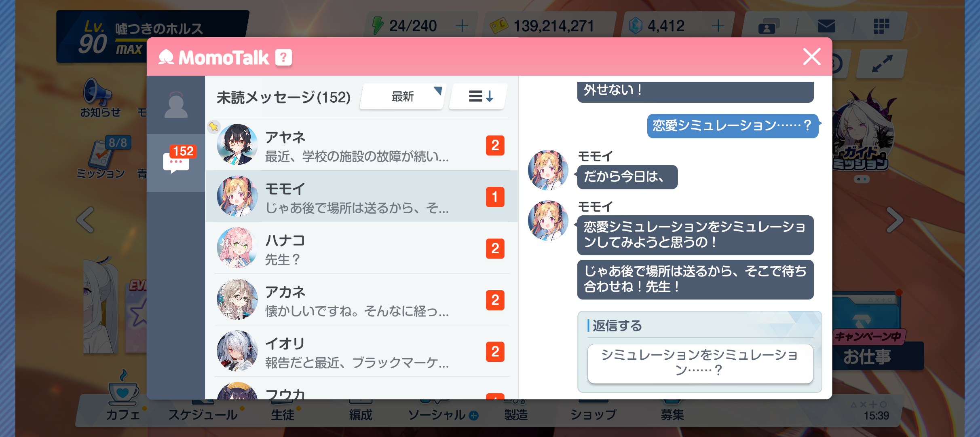Open the unread messages chat bubble tab

click(176, 162)
